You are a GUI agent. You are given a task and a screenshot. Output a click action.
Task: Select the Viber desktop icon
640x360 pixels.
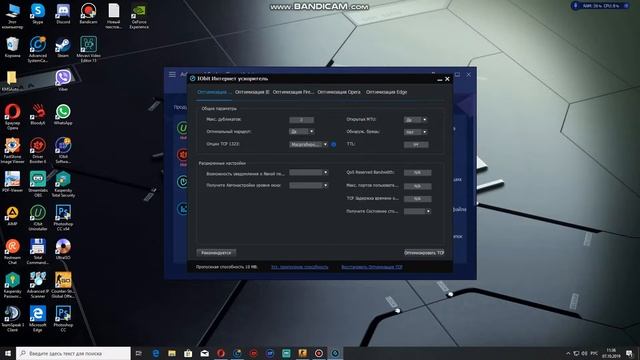click(x=63, y=80)
